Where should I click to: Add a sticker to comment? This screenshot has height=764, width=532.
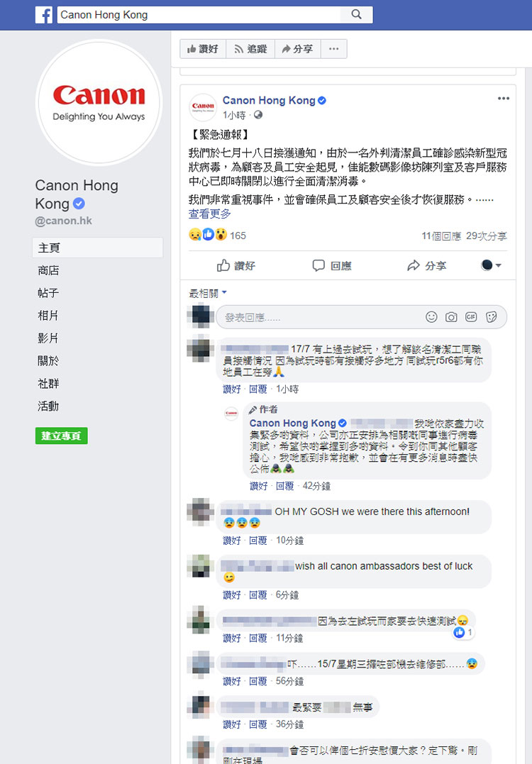[x=491, y=317]
